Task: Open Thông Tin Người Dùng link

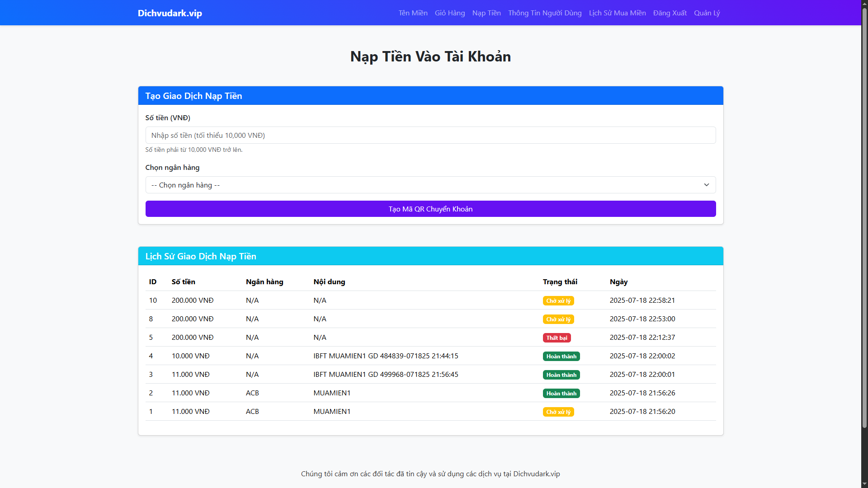Action: click(x=544, y=13)
